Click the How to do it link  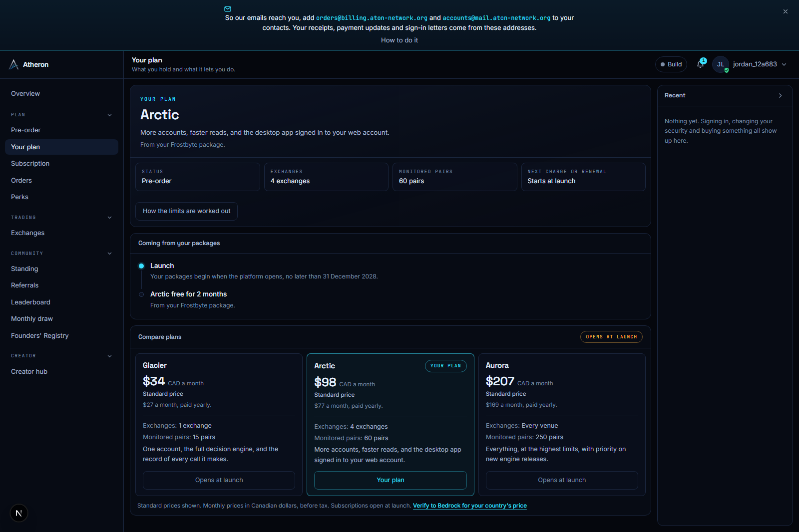(399, 40)
